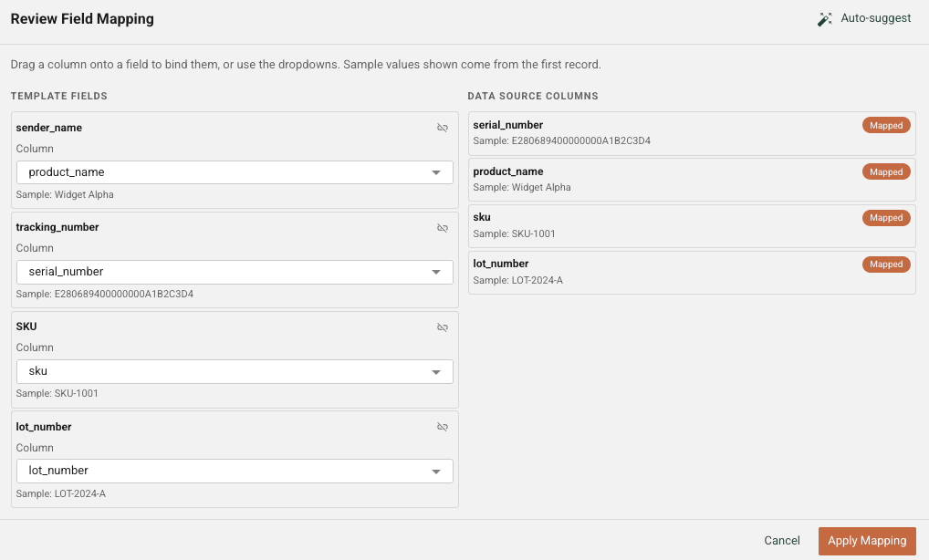Select the product_name data source column
This screenshot has width=929, height=560.
692,180
